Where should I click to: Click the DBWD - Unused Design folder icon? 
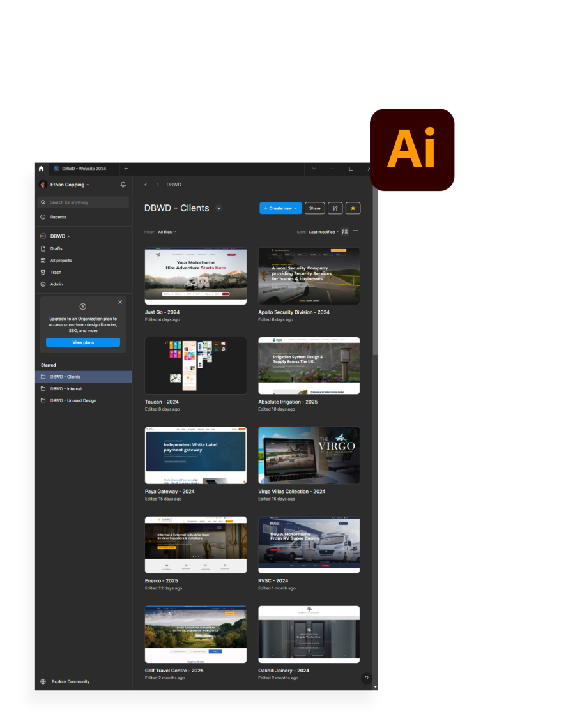pos(43,400)
